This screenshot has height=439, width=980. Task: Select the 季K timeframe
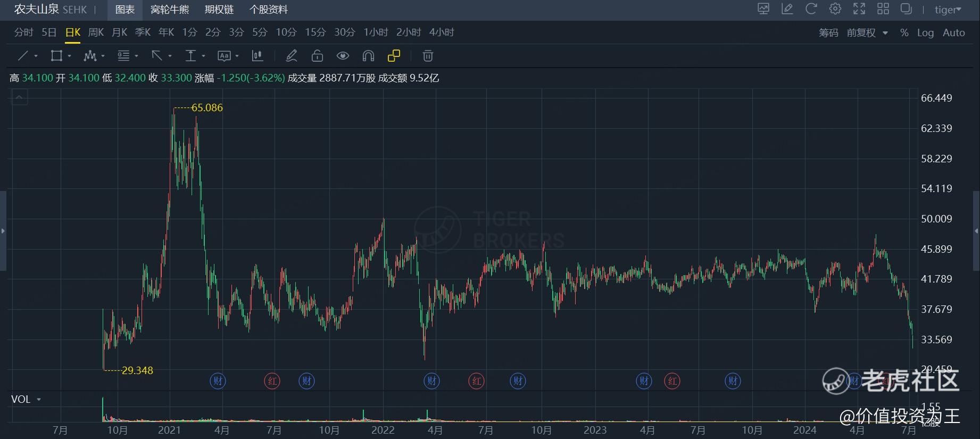pos(143,32)
